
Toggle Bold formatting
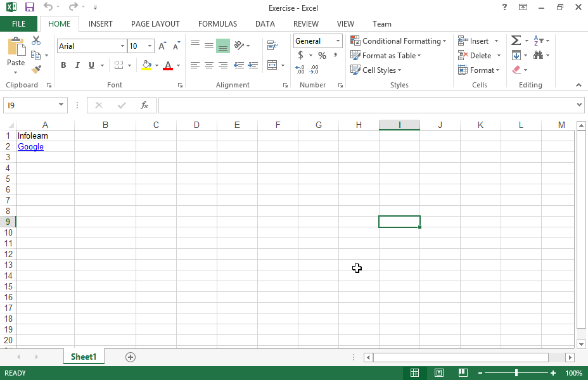click(63, 65)
